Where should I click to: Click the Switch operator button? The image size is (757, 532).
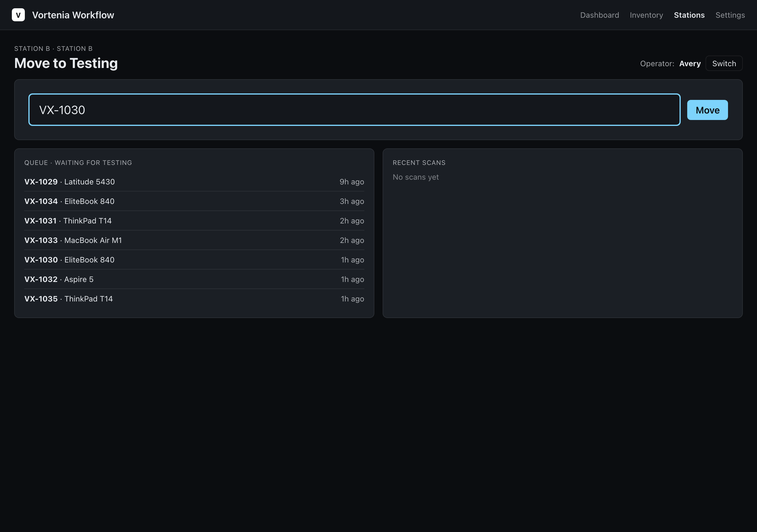coord(724,63)
